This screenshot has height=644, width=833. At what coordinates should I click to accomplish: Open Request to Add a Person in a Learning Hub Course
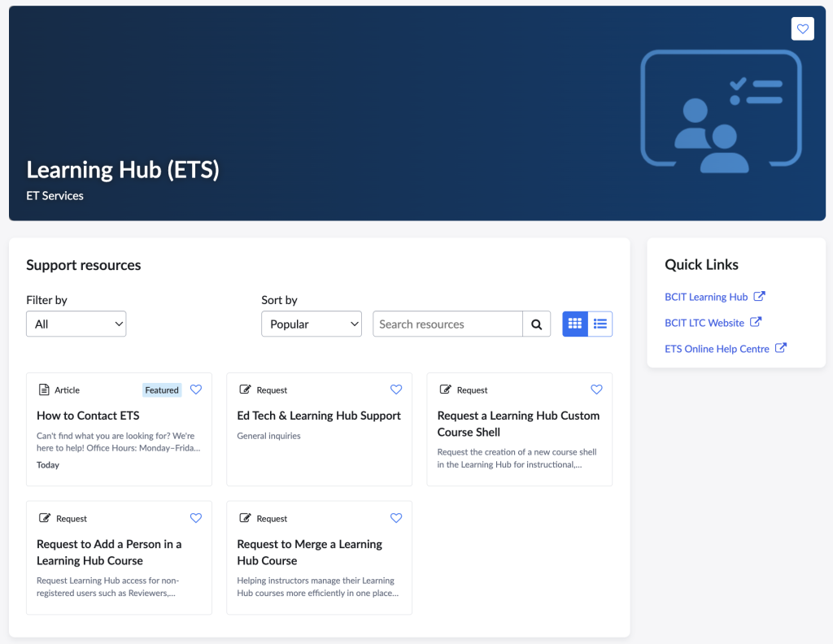pos(109,552)
